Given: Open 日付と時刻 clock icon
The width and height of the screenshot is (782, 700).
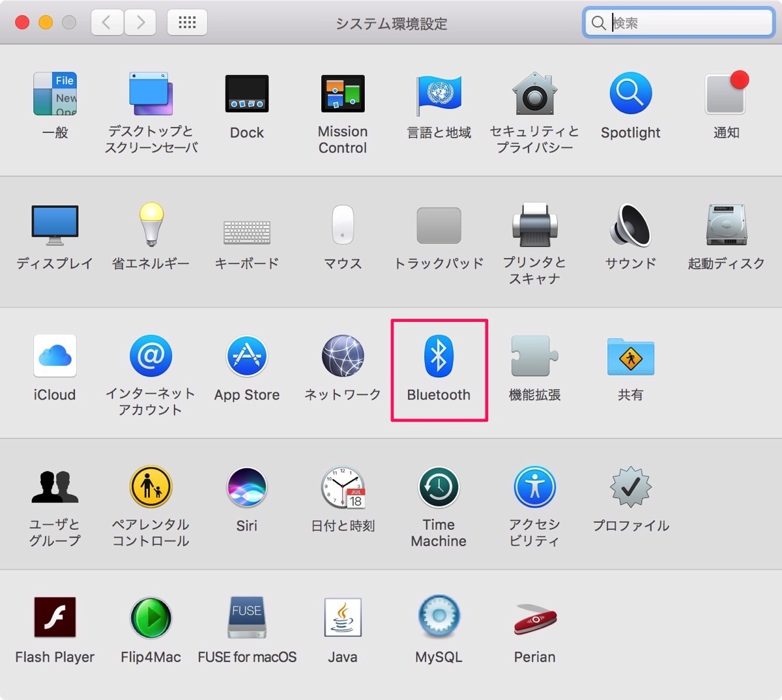Looking at the screenshot, I should 343,487.
